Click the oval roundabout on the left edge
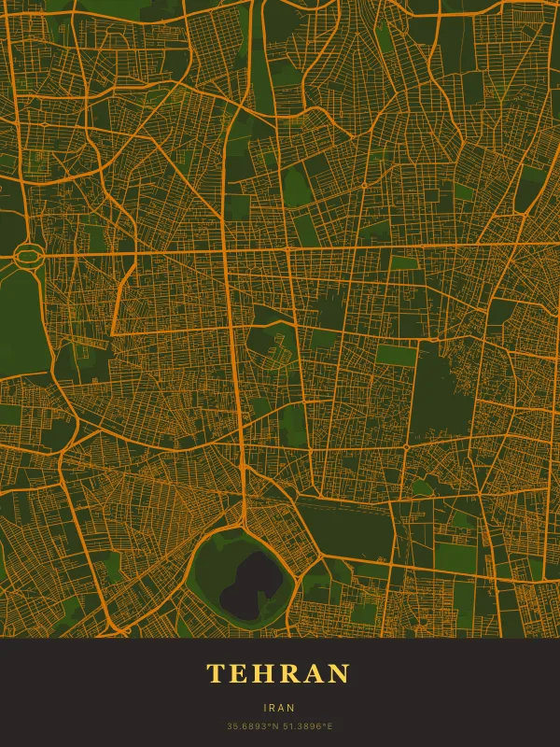 coord(28,253)
